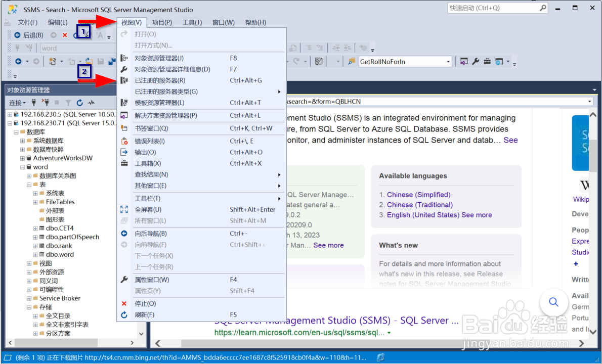The image size is (602, 364).
Task: Click the Error List icon in View menu
Action: (124, 141)
